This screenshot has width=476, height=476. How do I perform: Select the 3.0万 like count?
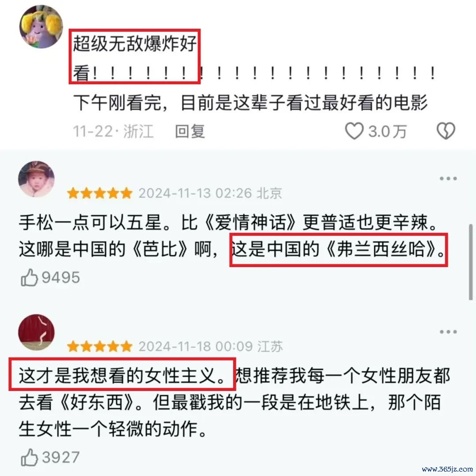pos(387,131)
